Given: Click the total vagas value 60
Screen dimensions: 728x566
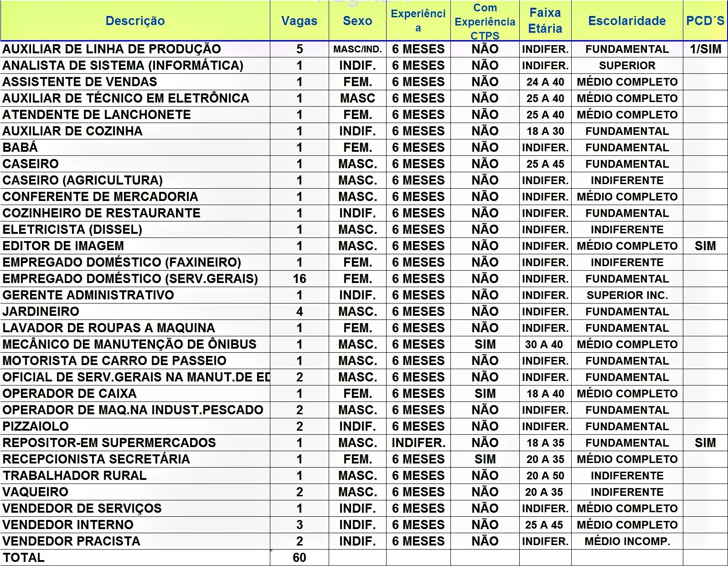Looking at the screenshot, I should pyautogui.click(x=299, y=558).
